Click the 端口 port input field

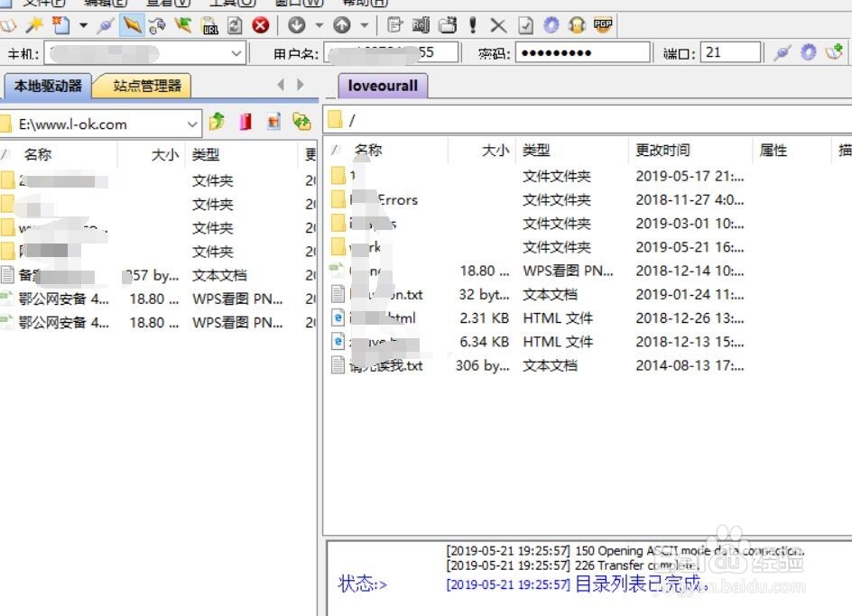(x=729, y=51)
